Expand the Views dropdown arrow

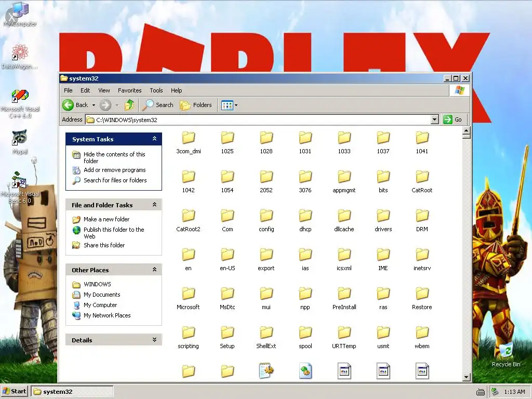point(236,105)
